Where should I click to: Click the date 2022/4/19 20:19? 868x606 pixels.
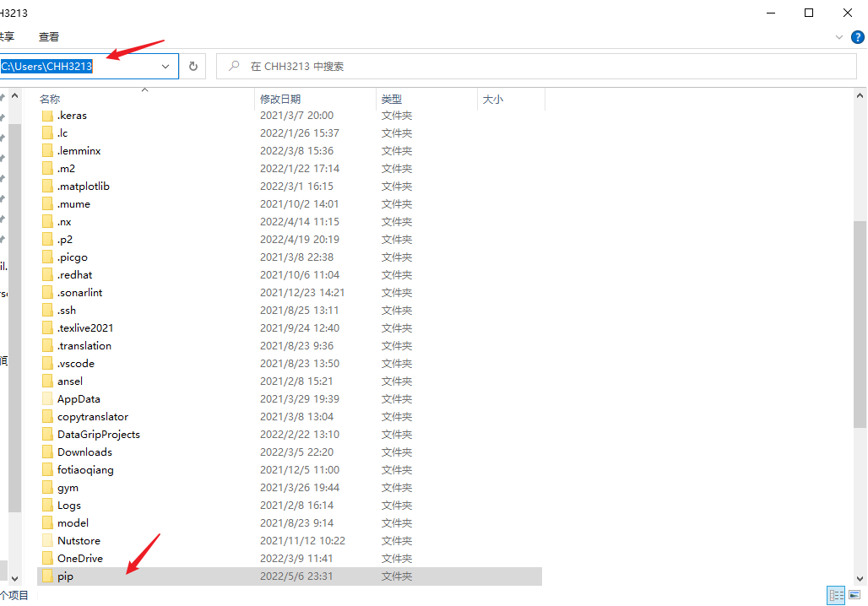coord(300,240)
